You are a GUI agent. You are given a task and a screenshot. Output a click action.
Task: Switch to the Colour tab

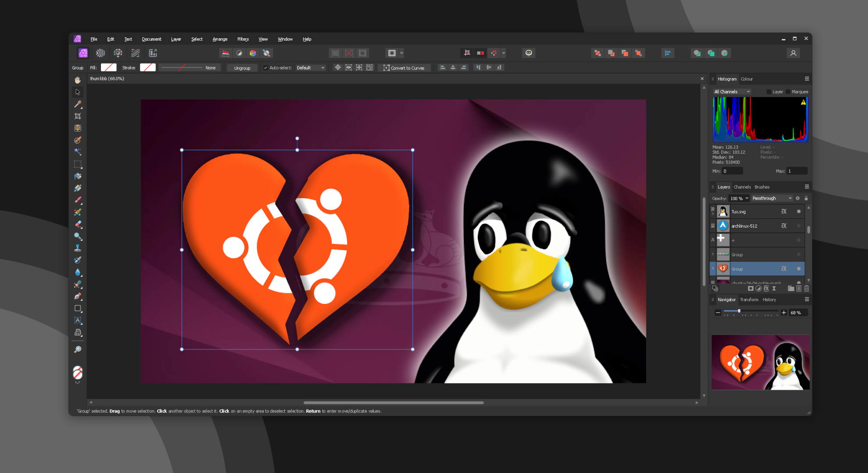tap(747, 79)
